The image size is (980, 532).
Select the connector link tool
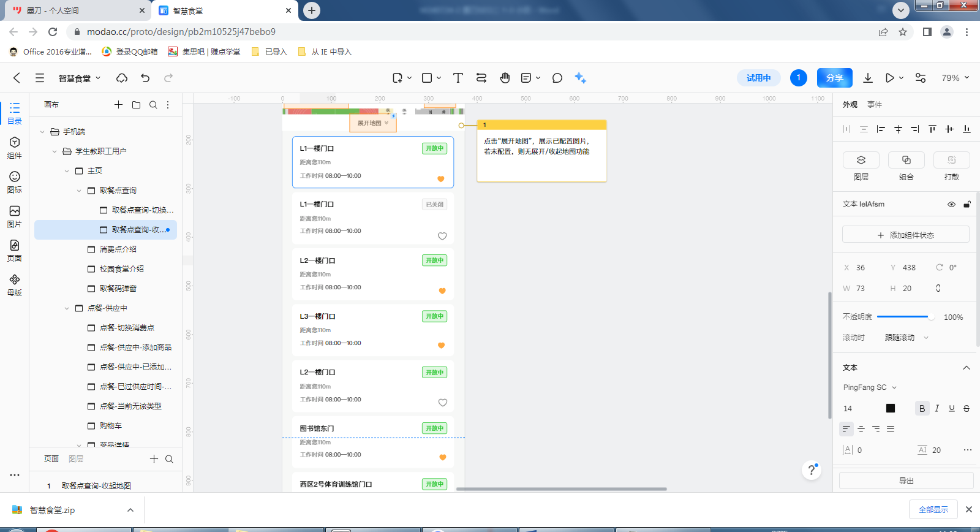pos(481,78)
